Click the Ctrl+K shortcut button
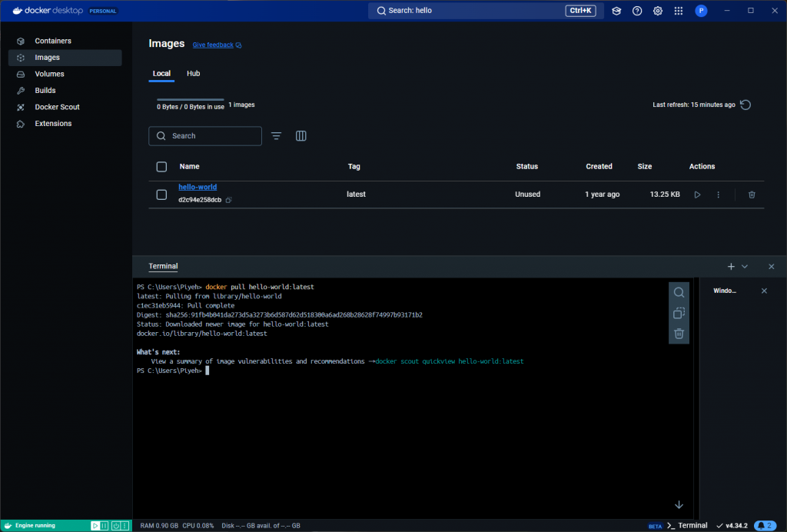Image resolution: width=787 pixels, height=532 pixels. 580,11
